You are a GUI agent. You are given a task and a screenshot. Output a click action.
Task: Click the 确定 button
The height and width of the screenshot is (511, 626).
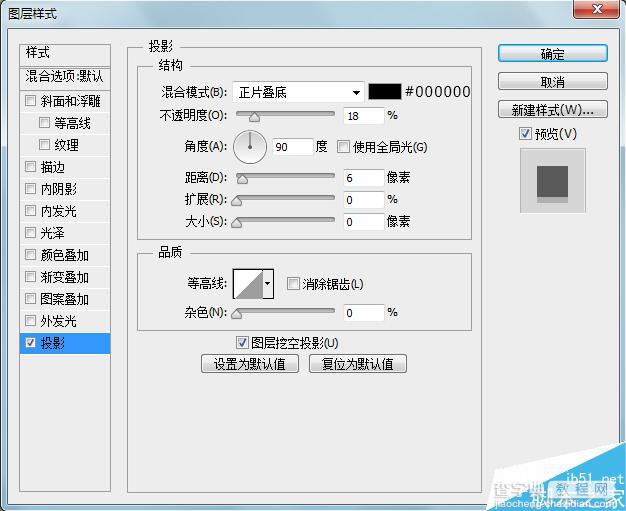click(x=553, y=53)
